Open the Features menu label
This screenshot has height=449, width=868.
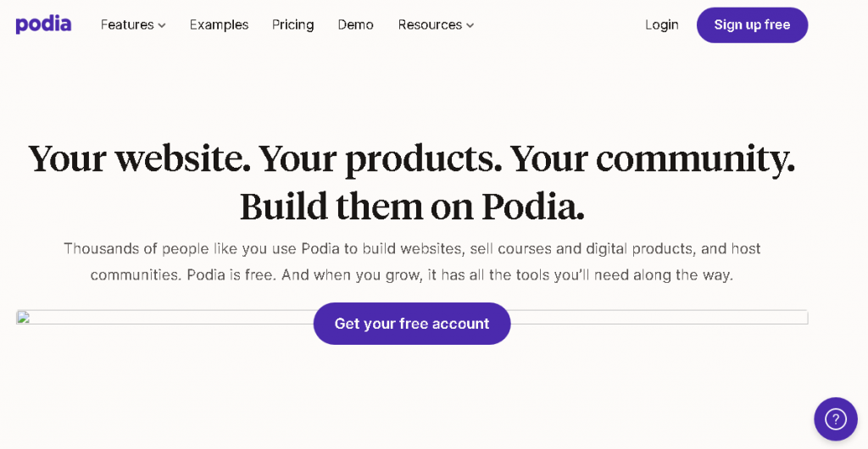[x=127, y=25]
